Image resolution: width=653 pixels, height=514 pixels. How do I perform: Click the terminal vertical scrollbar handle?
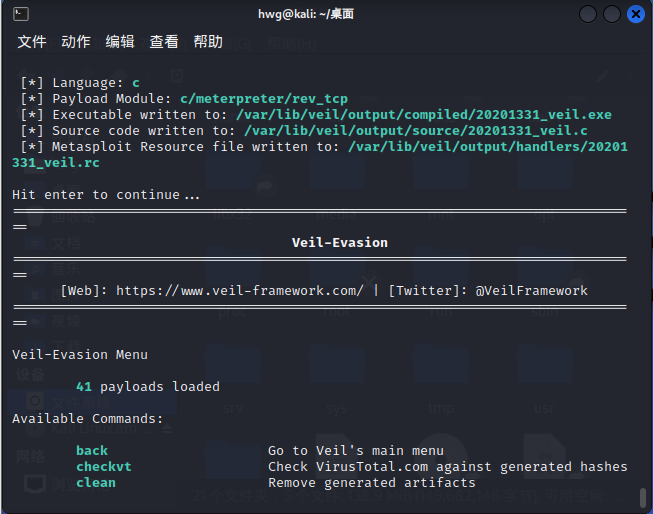pos(643,497)
